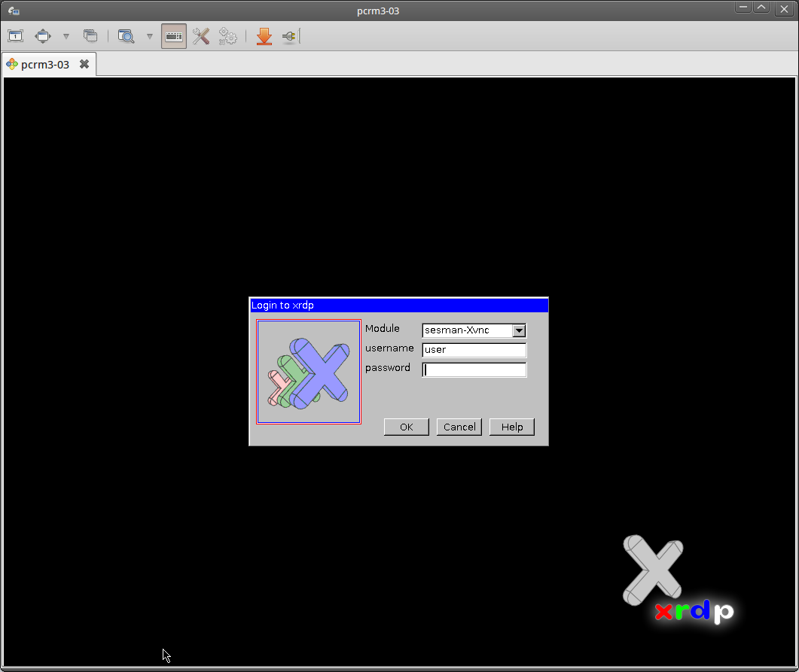This screenshot has width=799, height=672.
Task: Click the Login to xrdp title bar
Action: pyautogui.click(x=399, y=306)
